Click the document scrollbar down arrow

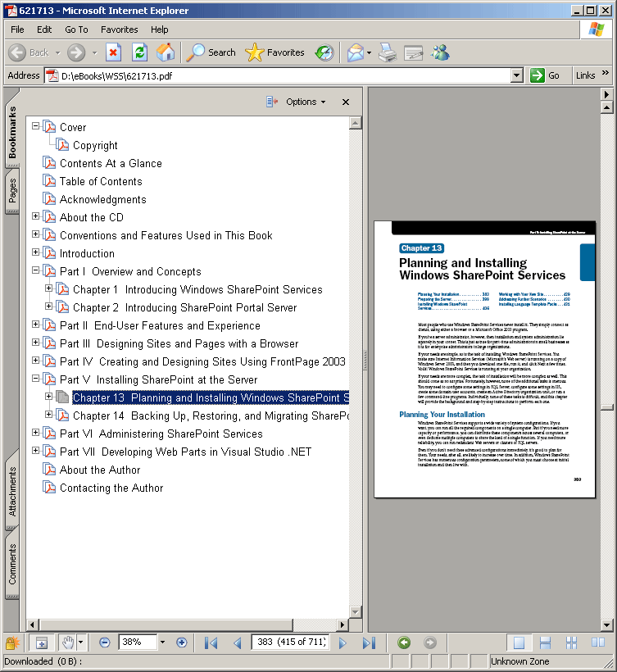[606, 625]
